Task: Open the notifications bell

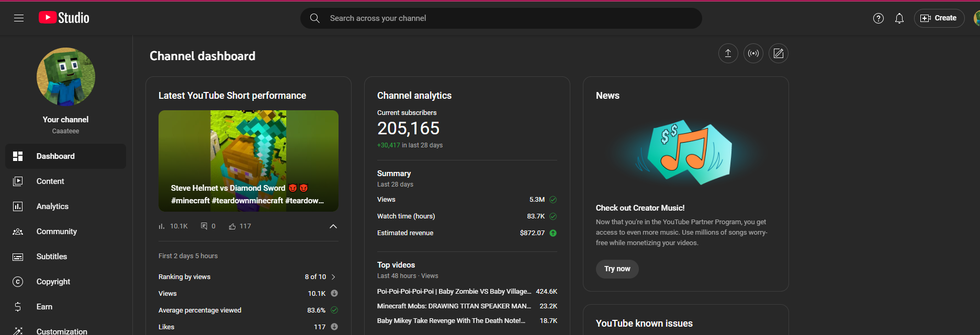Action: click(x=899, y=18)
